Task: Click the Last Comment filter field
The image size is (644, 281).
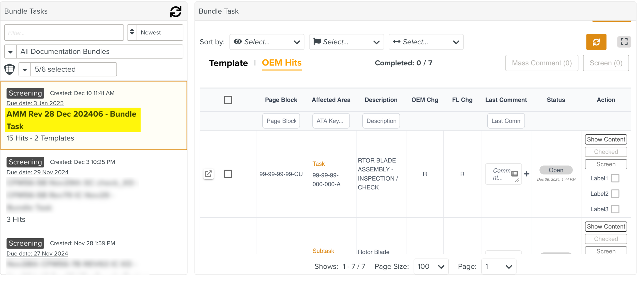Action: coord(506,121)
